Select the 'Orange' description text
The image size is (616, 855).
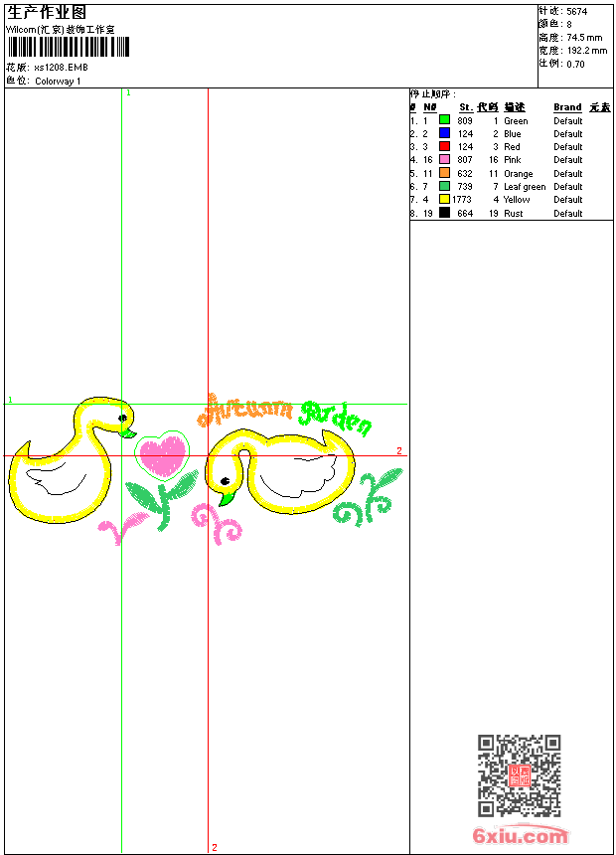pos(519,174)
